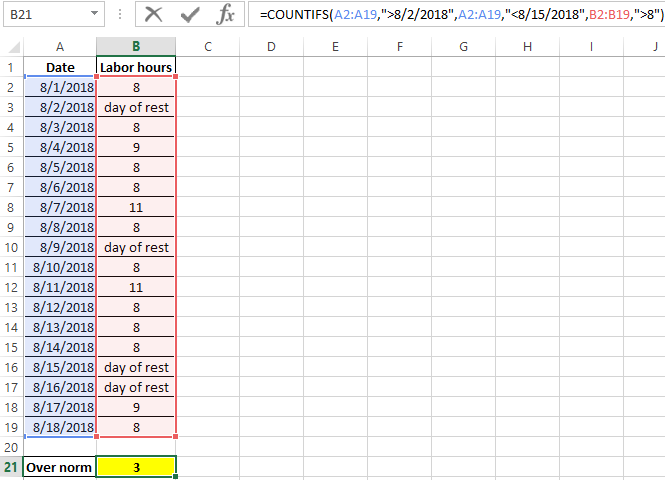Screen dimensions: 665x480
Task: Cancel the formula entry with the X icon
Action: [x=153, y=14]
